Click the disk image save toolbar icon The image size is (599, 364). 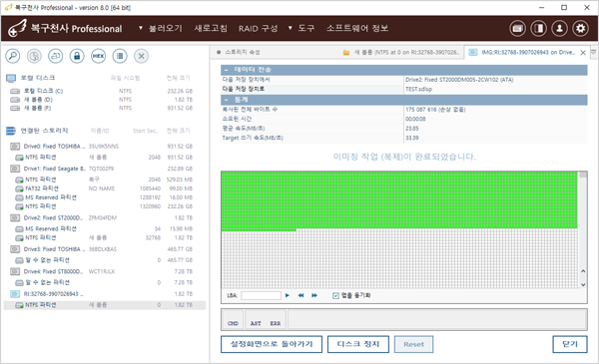pos(34,56)
